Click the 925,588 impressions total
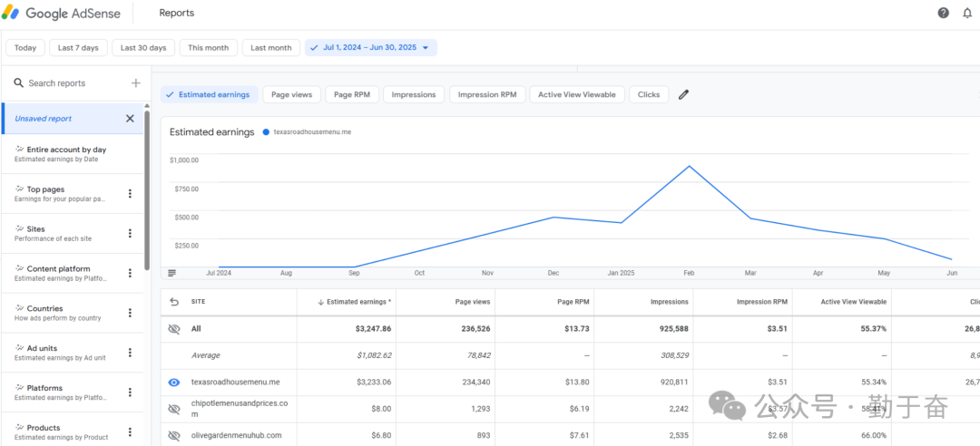This screenshot has height=446, width=980. click(671, 329)
